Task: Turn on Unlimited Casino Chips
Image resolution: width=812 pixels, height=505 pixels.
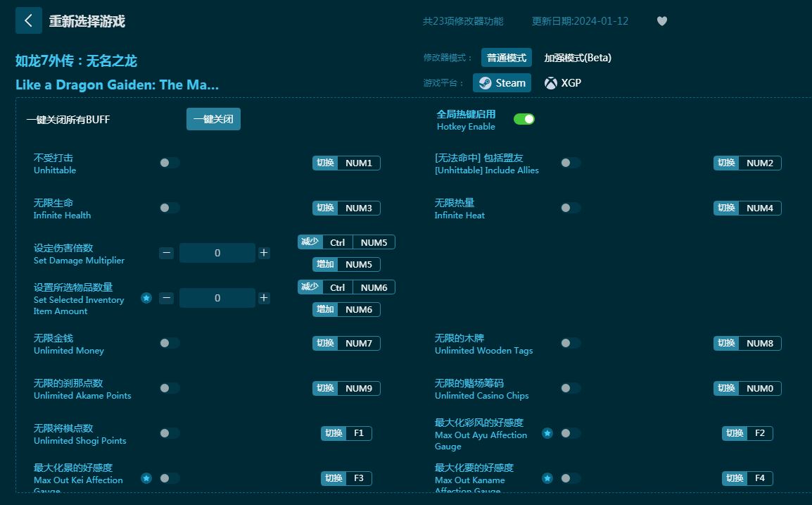Action: (570, 388)
